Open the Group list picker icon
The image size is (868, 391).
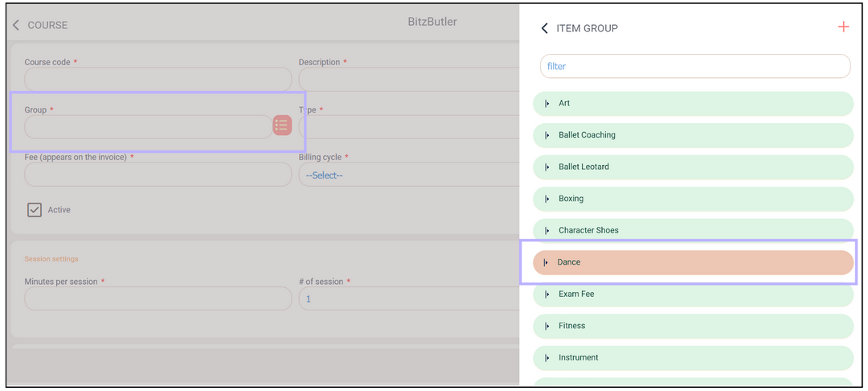(282, 125)
